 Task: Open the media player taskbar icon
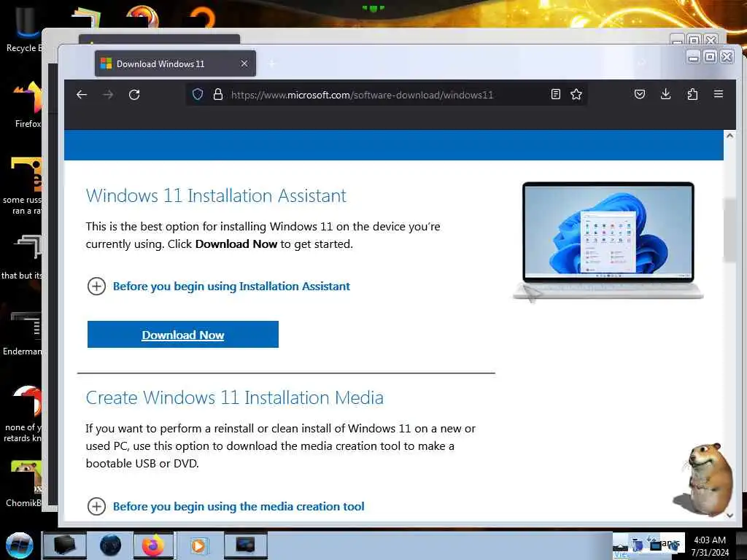[x=198, y=545]
